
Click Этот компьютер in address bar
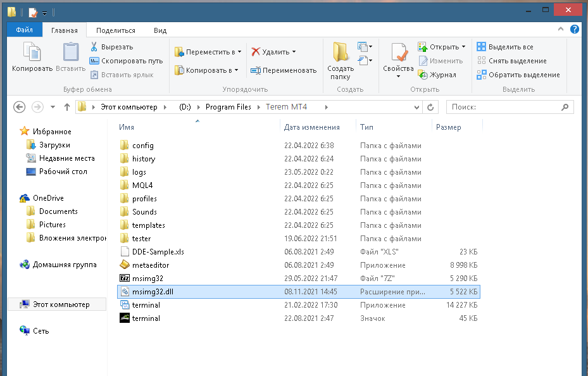point(129,107)
